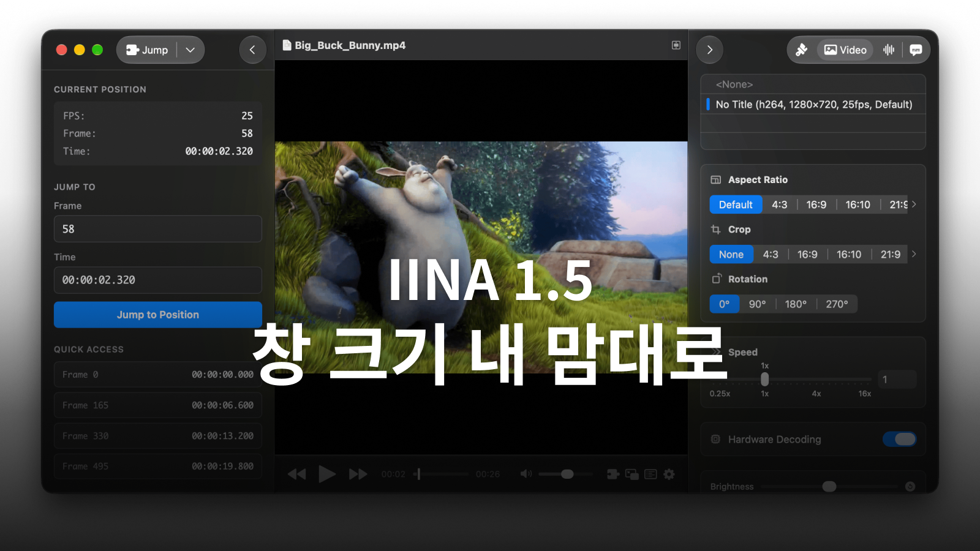Click the playback seek bar
Viewport: 980px width, 551px height.
(441, 474)
